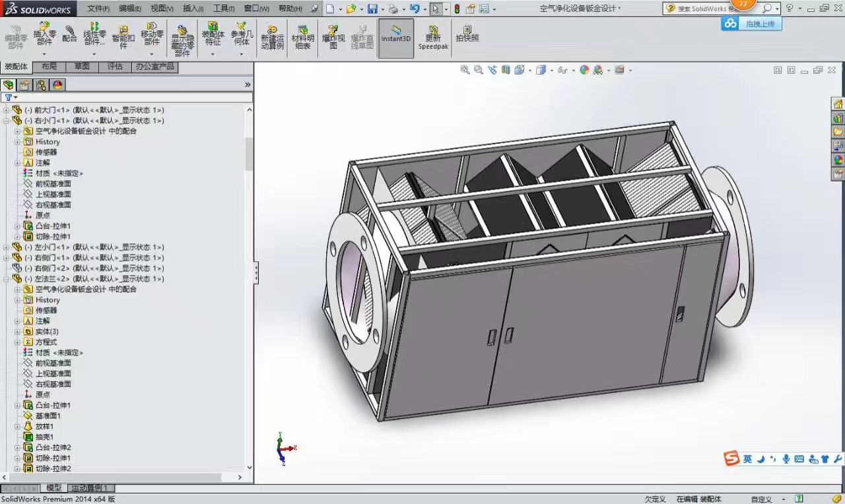Expand the 实体(3) folder node

(18, 331)
